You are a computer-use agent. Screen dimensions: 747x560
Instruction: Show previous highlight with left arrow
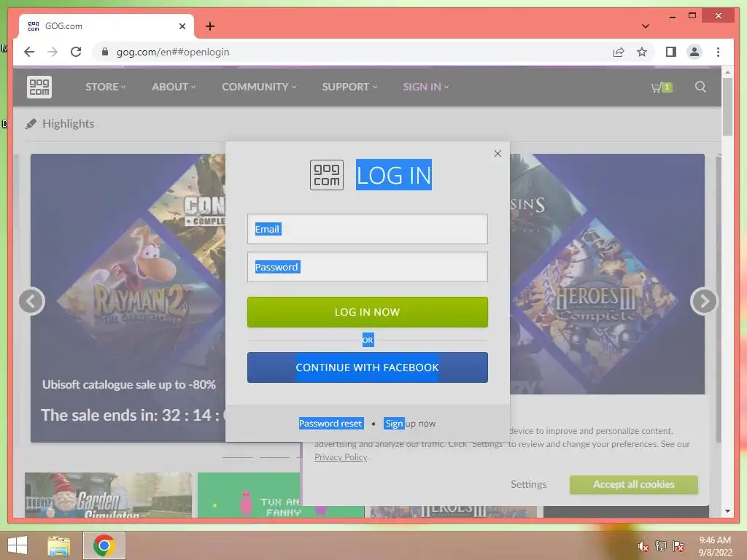32,301
